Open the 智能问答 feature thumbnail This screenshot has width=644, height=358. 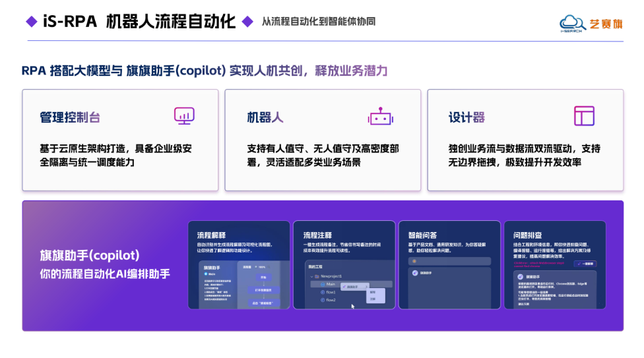pos(450,265)
